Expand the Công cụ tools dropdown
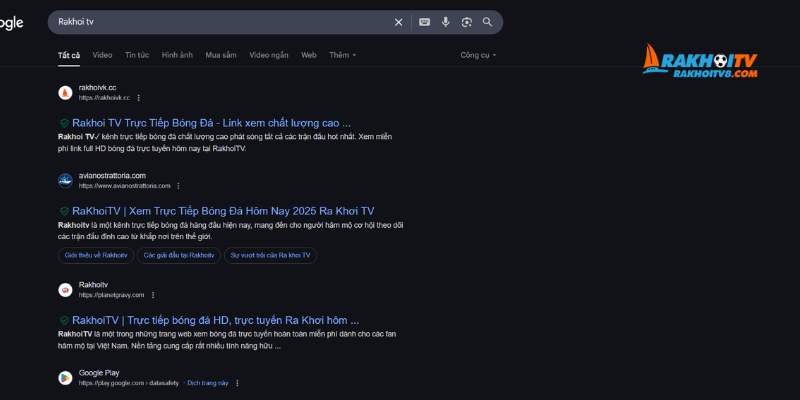 (478, 55)
